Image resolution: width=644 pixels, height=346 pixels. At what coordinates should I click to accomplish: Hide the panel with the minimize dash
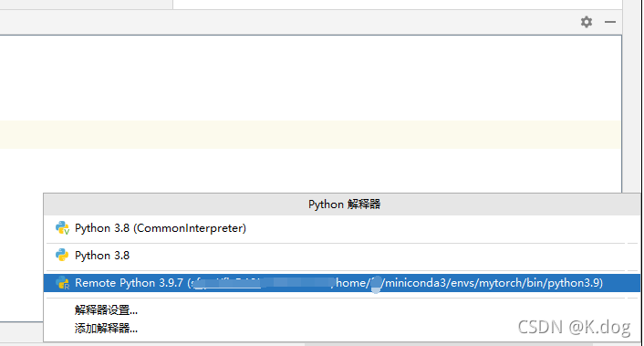click(x=610, y=22)
